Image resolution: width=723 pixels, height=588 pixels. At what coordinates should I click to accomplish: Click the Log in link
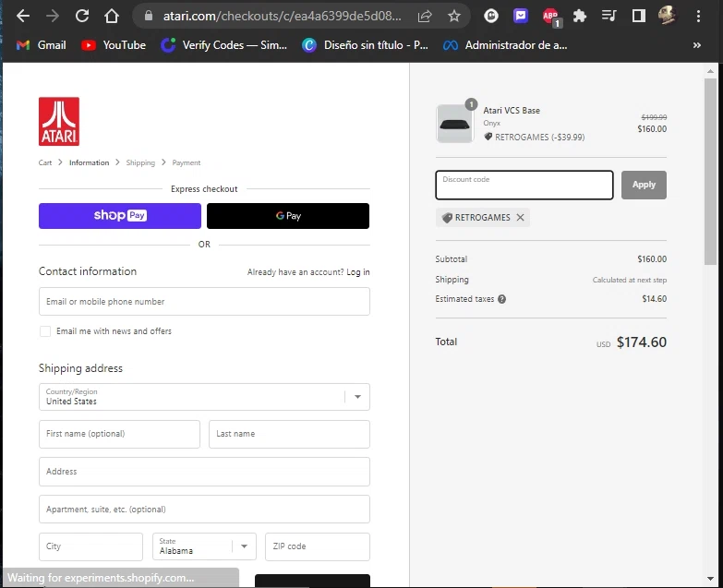358,272
